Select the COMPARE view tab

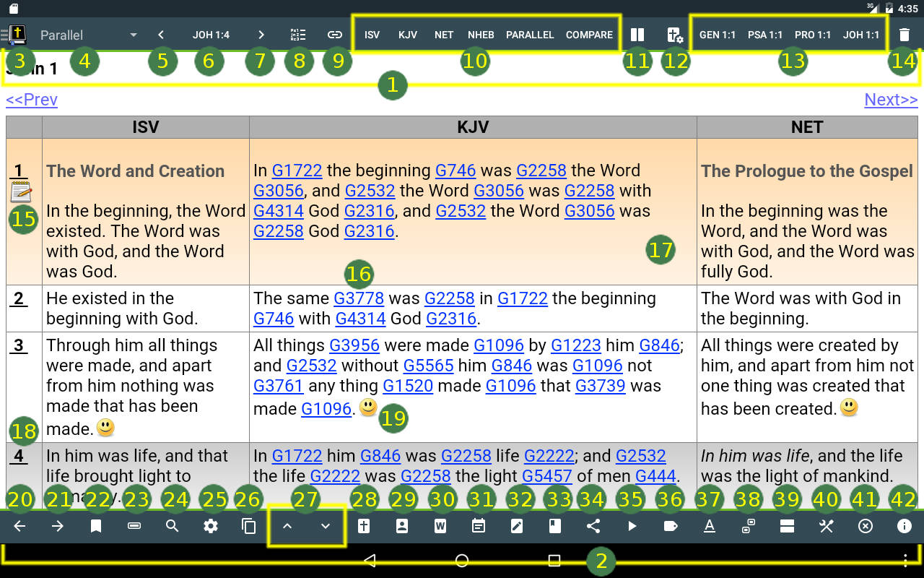point(589,34)
